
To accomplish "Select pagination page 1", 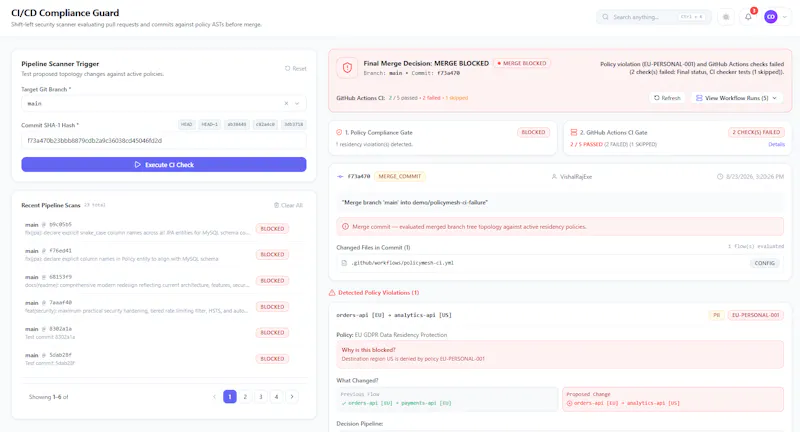I will (x=230, y=397).
